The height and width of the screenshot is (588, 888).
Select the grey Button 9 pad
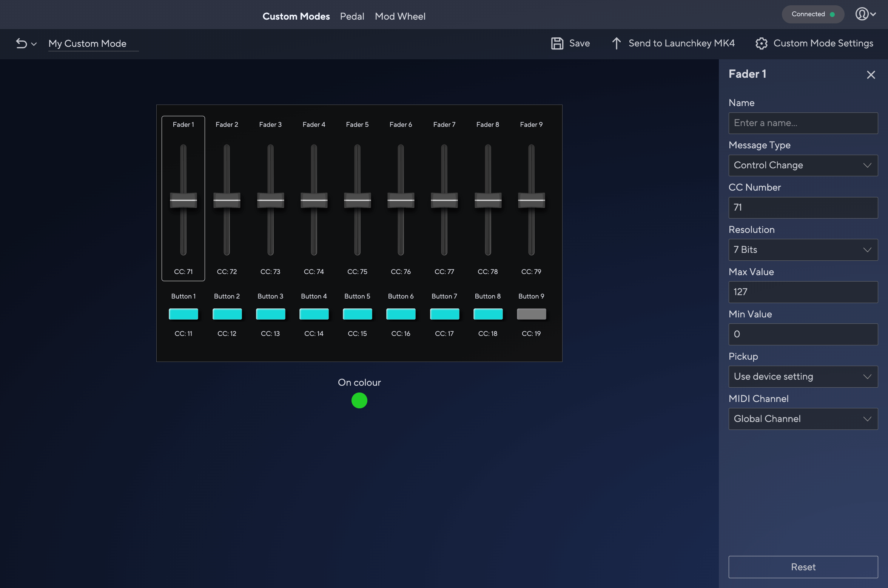coord(531,314)
